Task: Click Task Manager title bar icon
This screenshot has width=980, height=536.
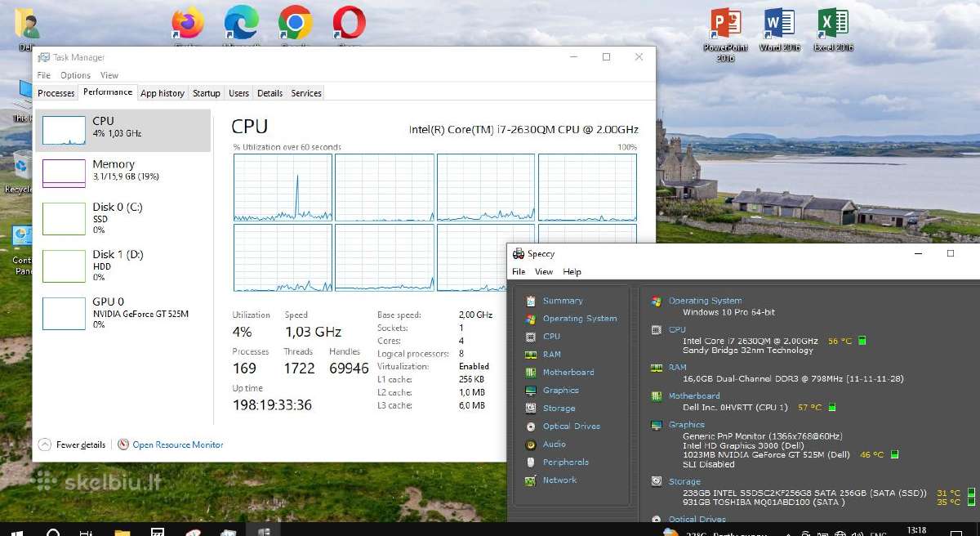Action: point(44,57)
